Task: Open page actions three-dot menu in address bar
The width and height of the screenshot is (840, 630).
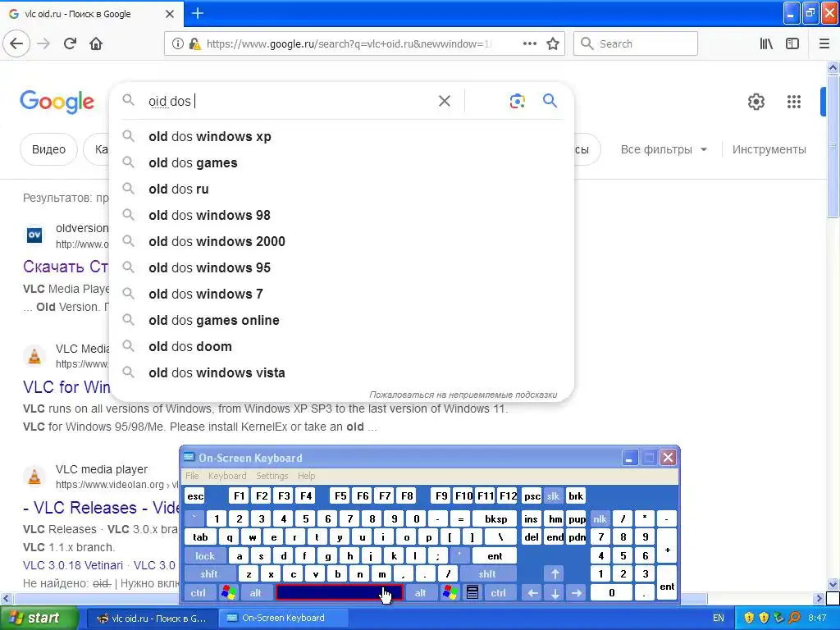Action: click(530, 43)
